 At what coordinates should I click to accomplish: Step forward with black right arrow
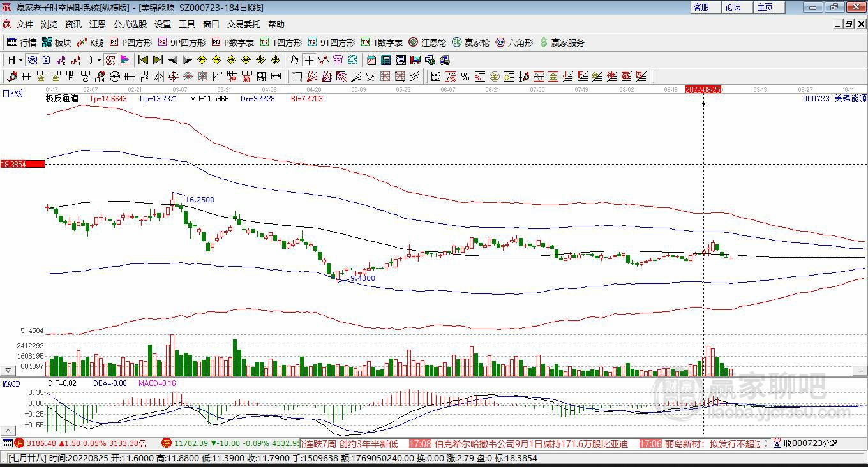[187, 60]
